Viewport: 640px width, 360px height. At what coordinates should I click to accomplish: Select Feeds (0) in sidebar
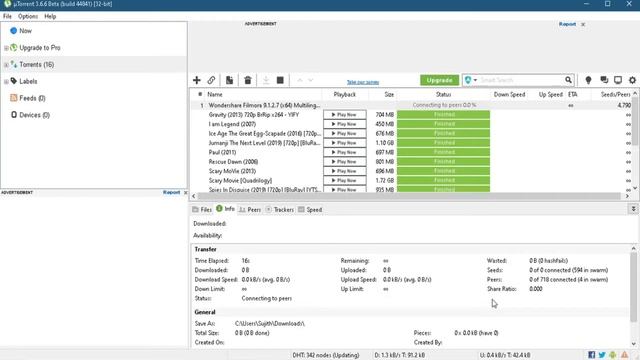32,98
